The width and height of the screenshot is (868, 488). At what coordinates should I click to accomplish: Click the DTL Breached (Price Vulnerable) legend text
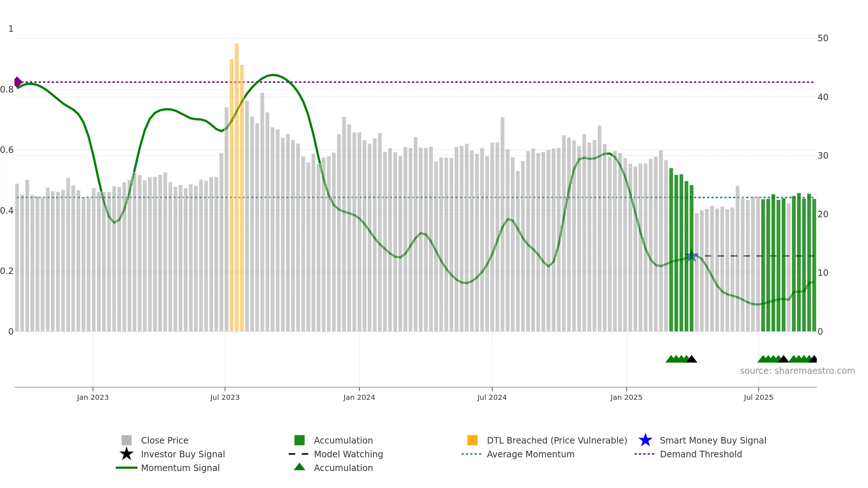pos(557,440)
